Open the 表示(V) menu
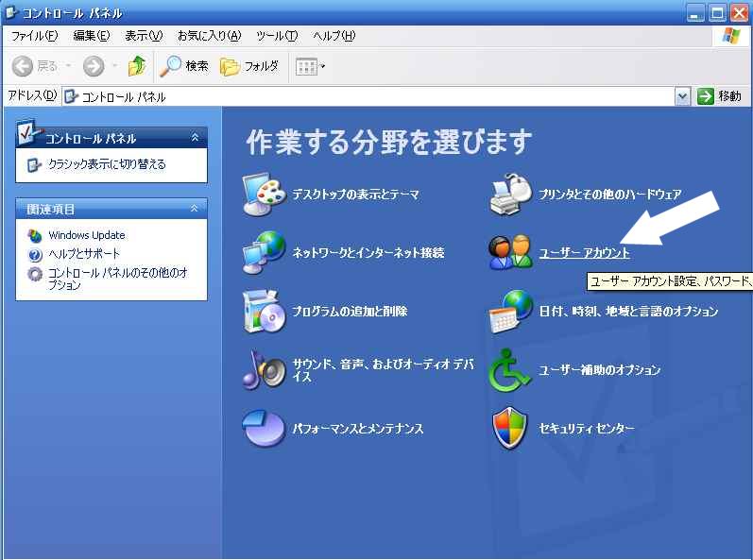The height and width of the screenshot is (560, 753). (144, 36)
